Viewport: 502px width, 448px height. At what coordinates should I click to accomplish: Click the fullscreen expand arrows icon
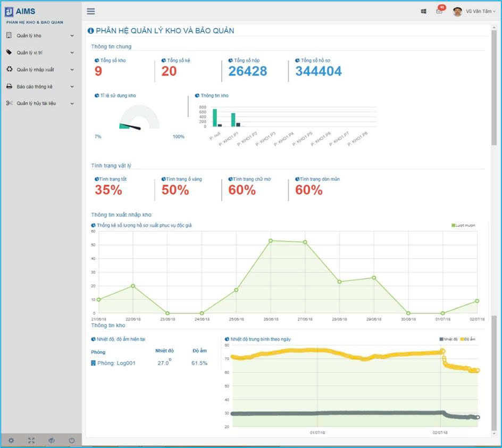tap(31, 440)
